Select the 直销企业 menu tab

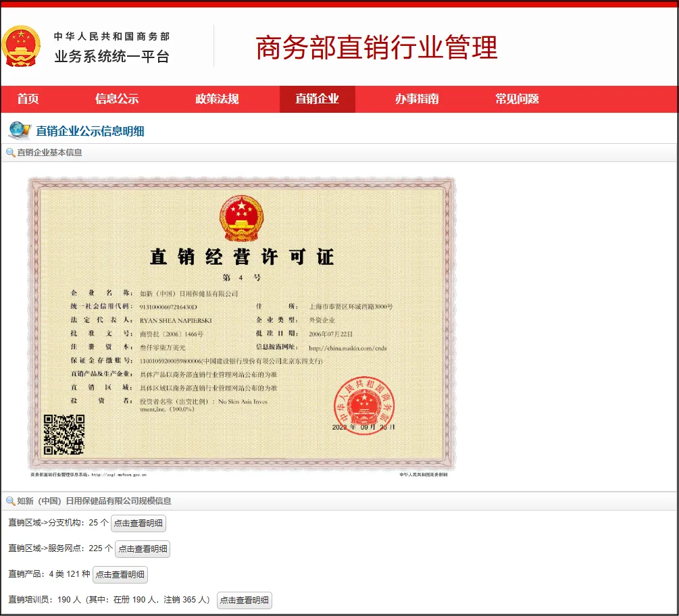pos(317,99)
